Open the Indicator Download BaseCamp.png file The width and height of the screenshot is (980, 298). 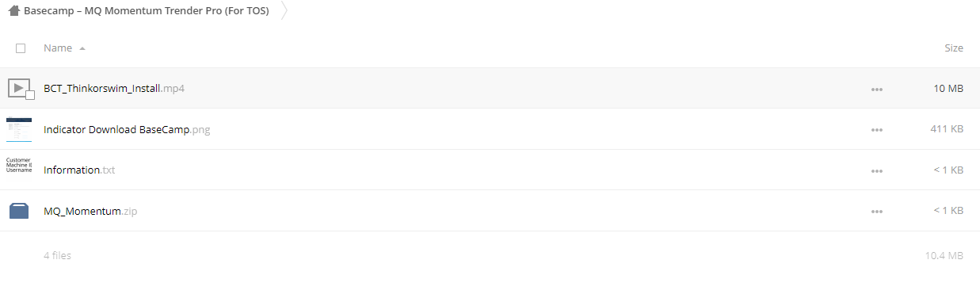click(x=127, y=129)
